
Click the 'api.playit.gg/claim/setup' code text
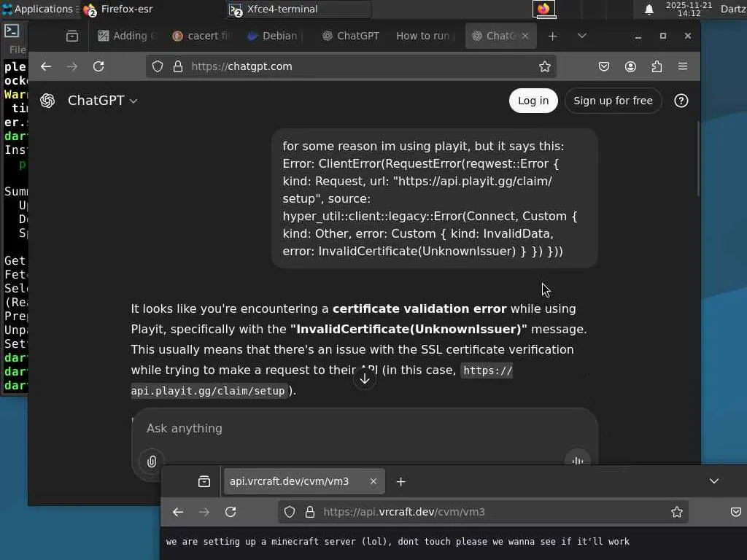(208, 391)
